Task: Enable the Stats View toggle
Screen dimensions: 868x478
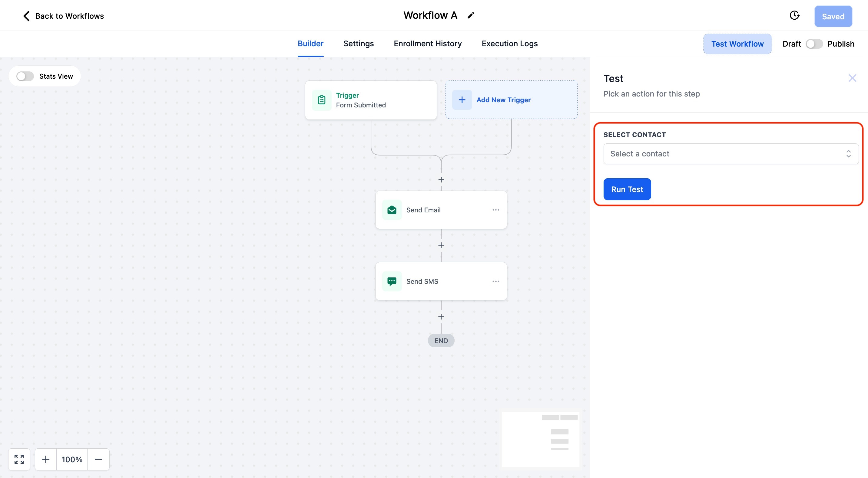Action: pyautogui.click(x=25, y=77)
